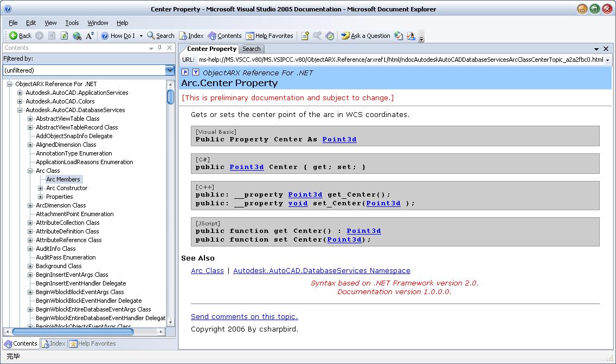Close the Center Property document tab
Screen dimensions: 616x364
(x=606, y=49)
